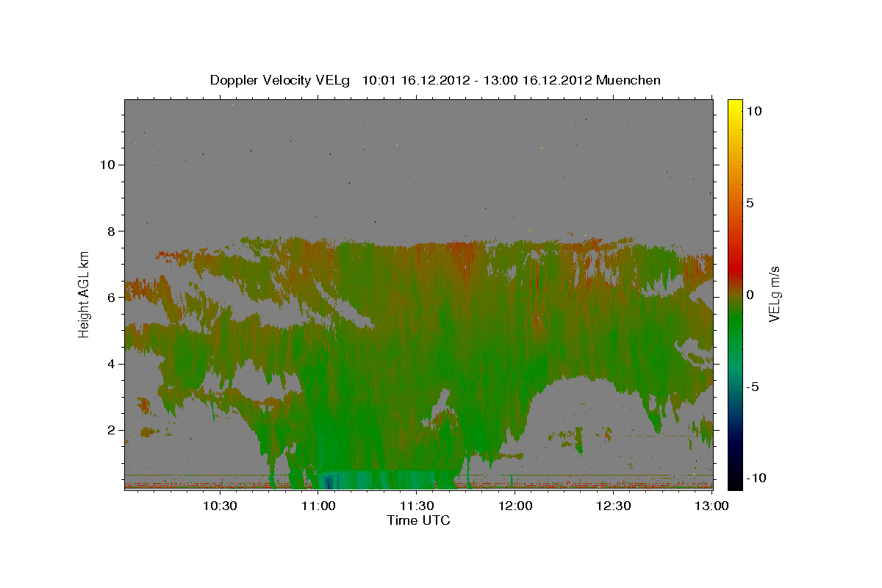Click the blue downdraft region near 11:00
The width and height of the screenshot is (882, 588).
(329, 481)
